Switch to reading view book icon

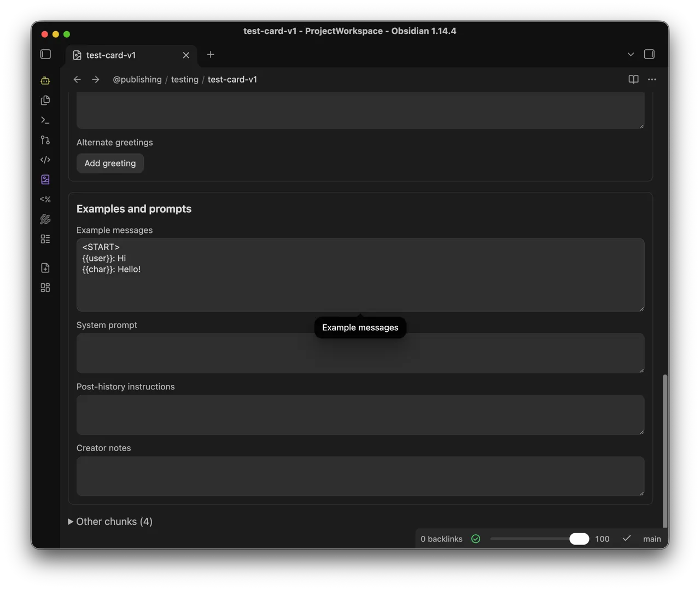pyautogui.click(x=633, y=79)
